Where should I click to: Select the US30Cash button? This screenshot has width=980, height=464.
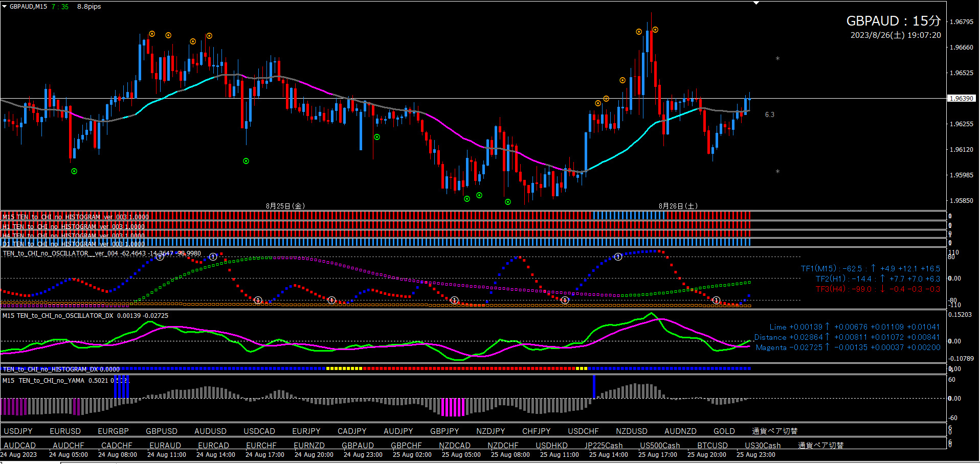763,446
